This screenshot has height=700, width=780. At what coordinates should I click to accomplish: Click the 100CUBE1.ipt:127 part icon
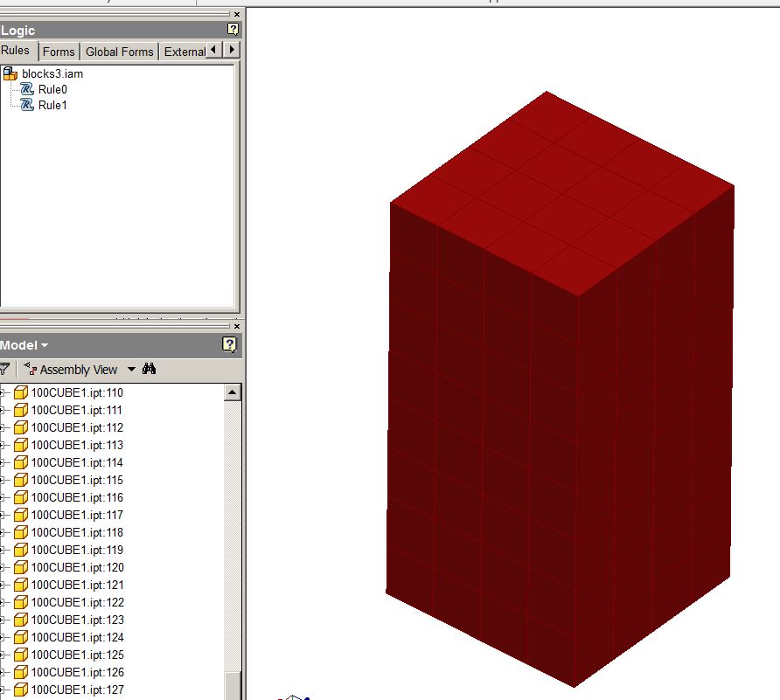[x=21, y=690]
